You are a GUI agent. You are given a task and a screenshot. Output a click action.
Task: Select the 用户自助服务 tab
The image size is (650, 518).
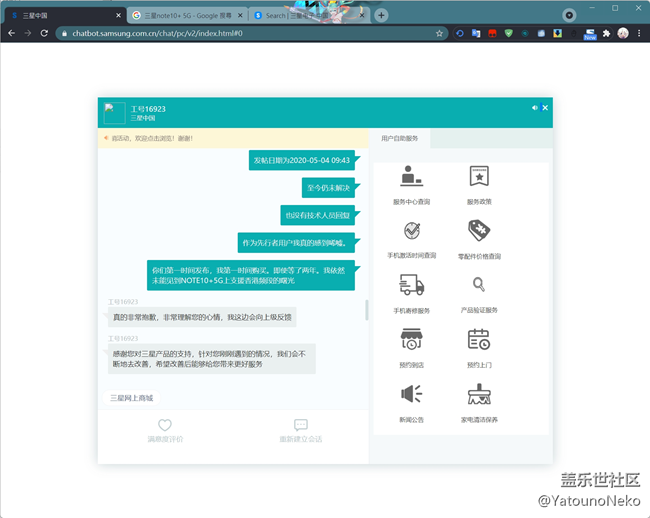point(400,138)
